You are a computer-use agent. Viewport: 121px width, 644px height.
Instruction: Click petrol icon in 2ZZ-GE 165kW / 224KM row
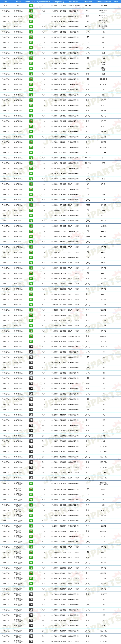coord(31,341)
